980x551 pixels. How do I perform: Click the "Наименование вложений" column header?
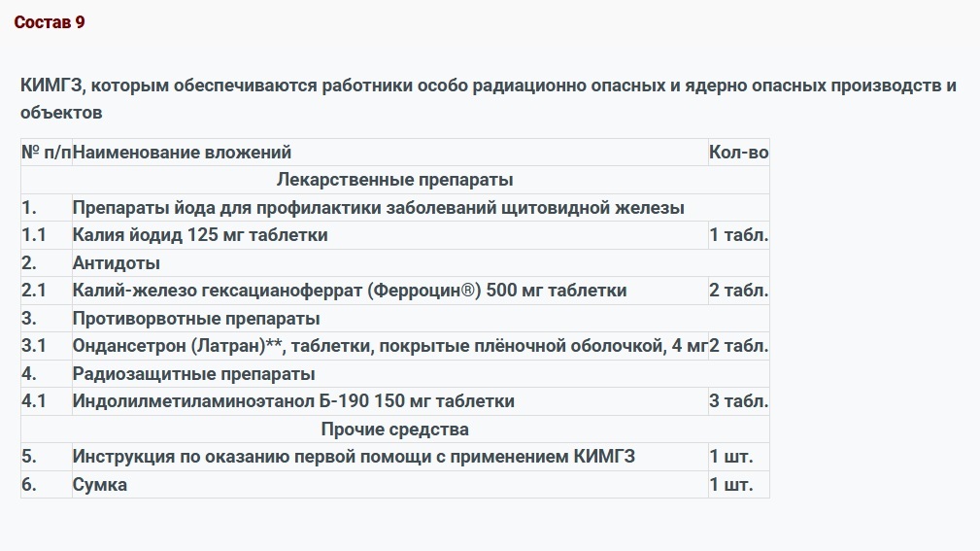(182, 152)
